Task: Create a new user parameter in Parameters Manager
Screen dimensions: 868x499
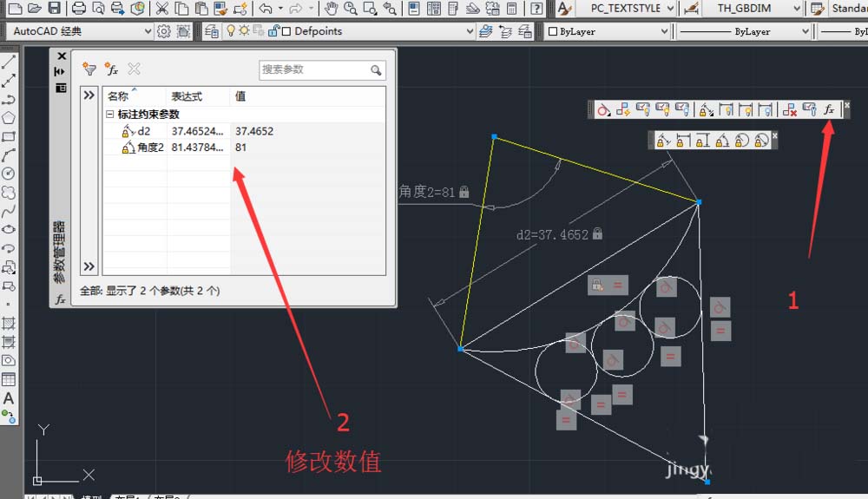Action: [x=111, y=69]
